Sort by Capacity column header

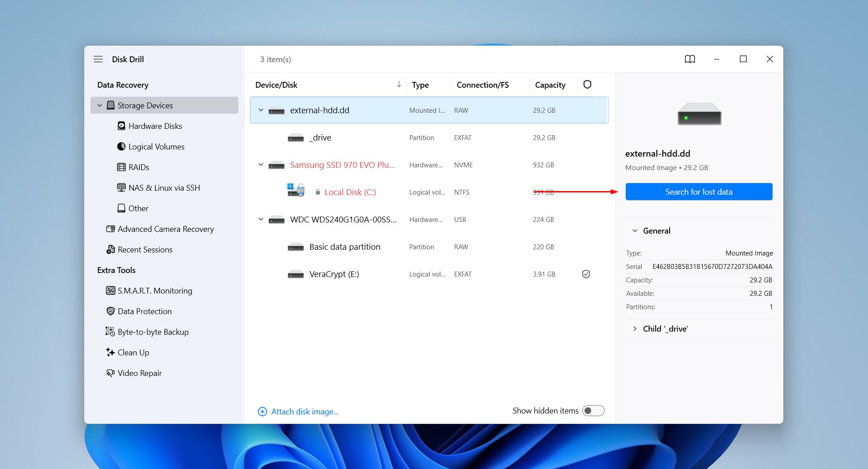[x=550, y=85]
